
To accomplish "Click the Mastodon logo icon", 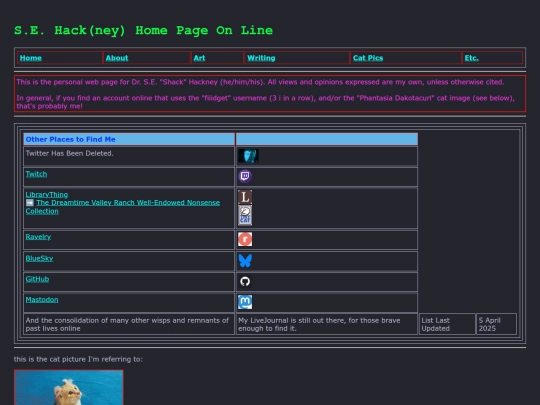I will tap(245, 302).
